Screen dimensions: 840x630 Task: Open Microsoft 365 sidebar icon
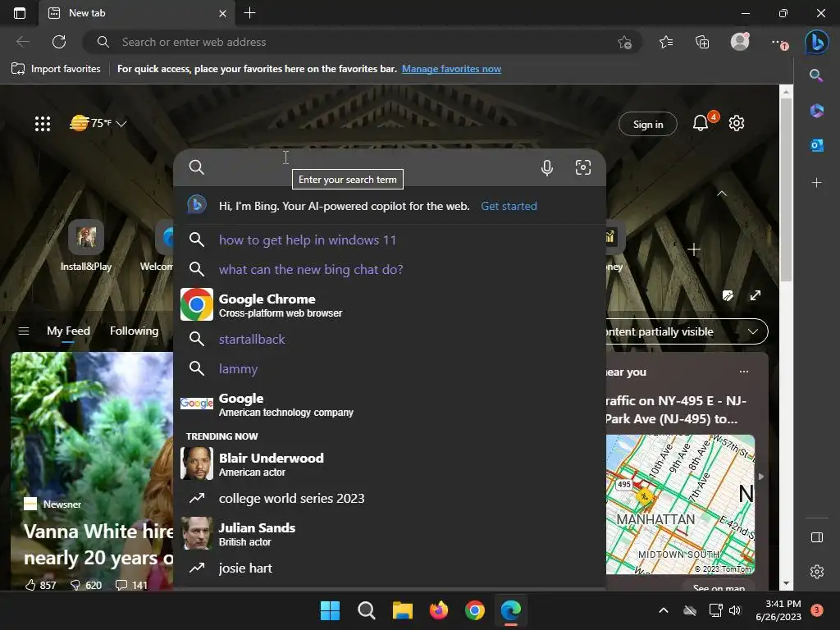[x=816, y=111]
